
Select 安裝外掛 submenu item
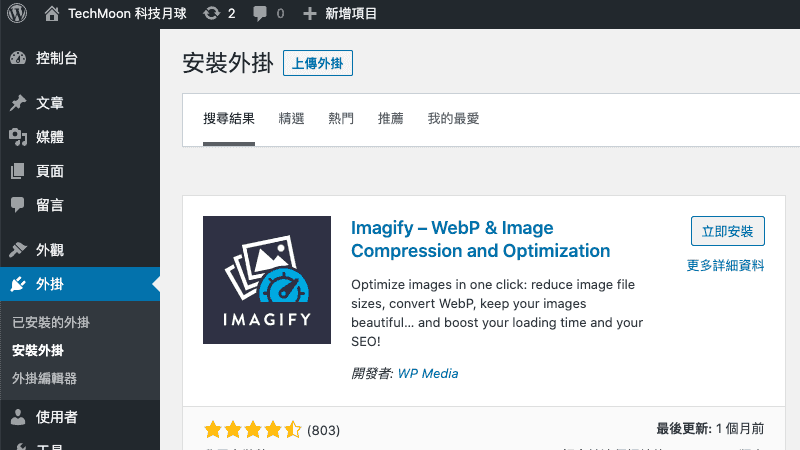pos(38,351)
